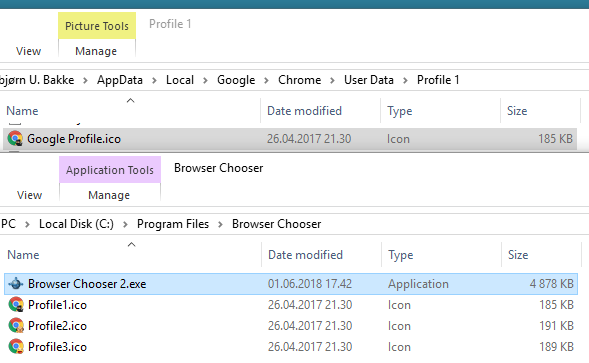This screenshot has width=589, height=363.
Task: Click the Browser Chooser 2.exe application icon
Action: (16, 284)
